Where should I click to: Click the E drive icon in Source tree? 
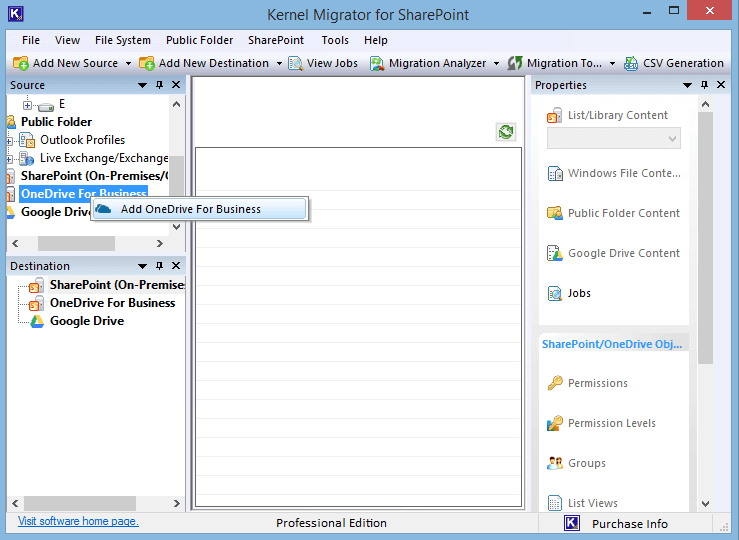[46, 106]
